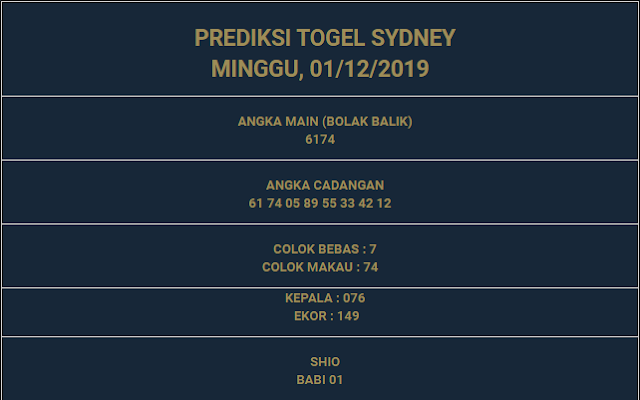The height and width of the screenshot is (400, 640).
Task: Click the COLOK MAKAU : 74 text
Action: [320, 267]
